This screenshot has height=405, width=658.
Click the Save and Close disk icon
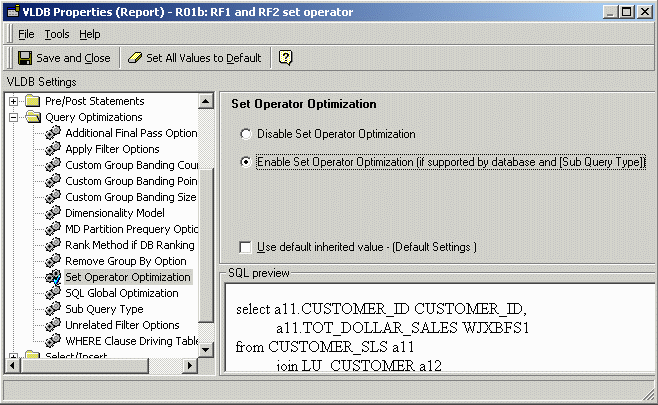click(x=25, y=58)
